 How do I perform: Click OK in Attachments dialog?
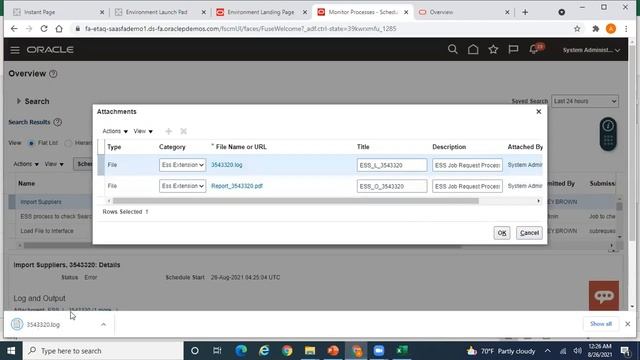502,233
